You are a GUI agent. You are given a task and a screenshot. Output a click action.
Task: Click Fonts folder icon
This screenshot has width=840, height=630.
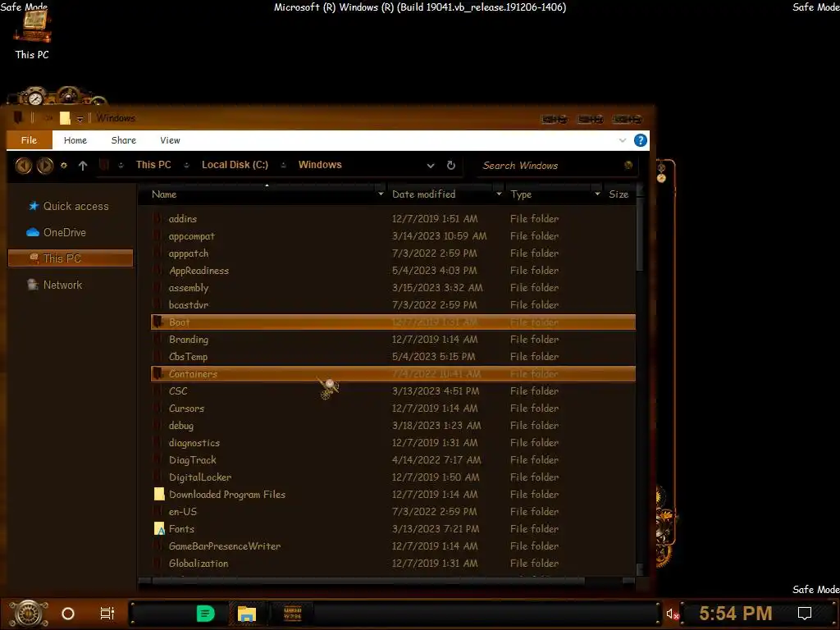click(159, 529)
